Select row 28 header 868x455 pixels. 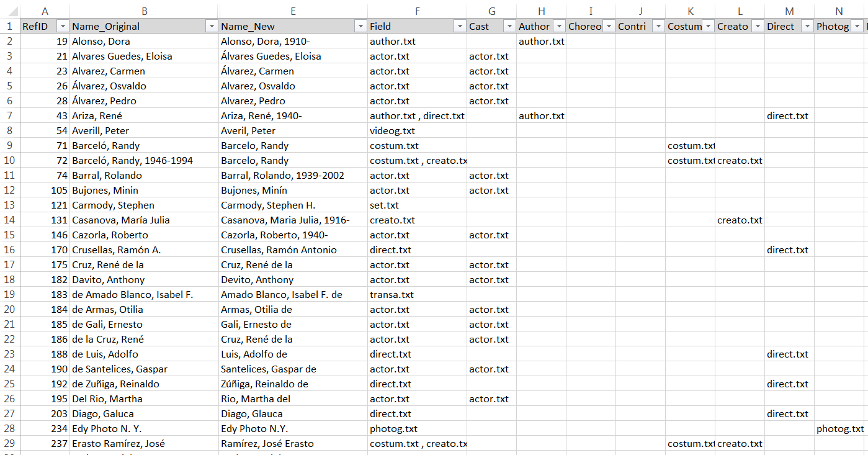[10, 428]
